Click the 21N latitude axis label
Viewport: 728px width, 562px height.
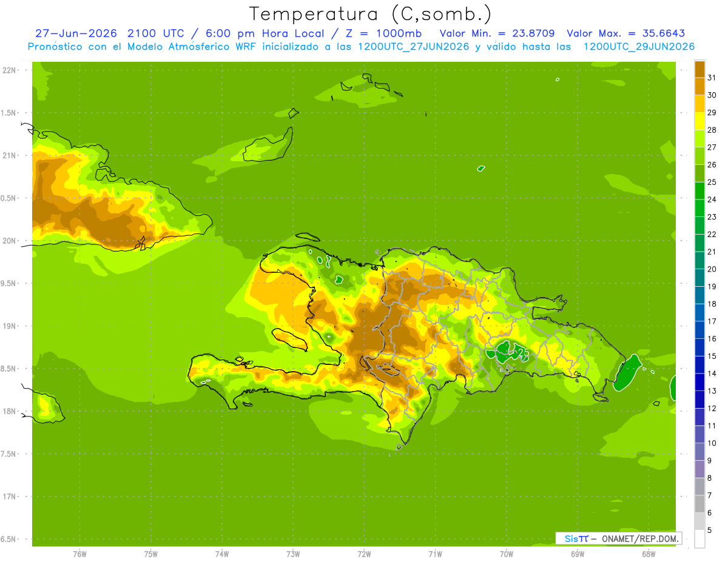(10, 155)
